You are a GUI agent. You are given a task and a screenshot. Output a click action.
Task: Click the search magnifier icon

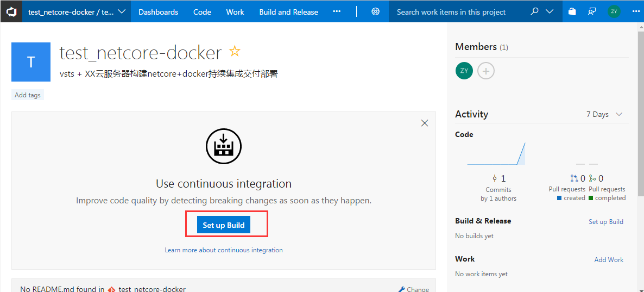click(x=534, y=11)
